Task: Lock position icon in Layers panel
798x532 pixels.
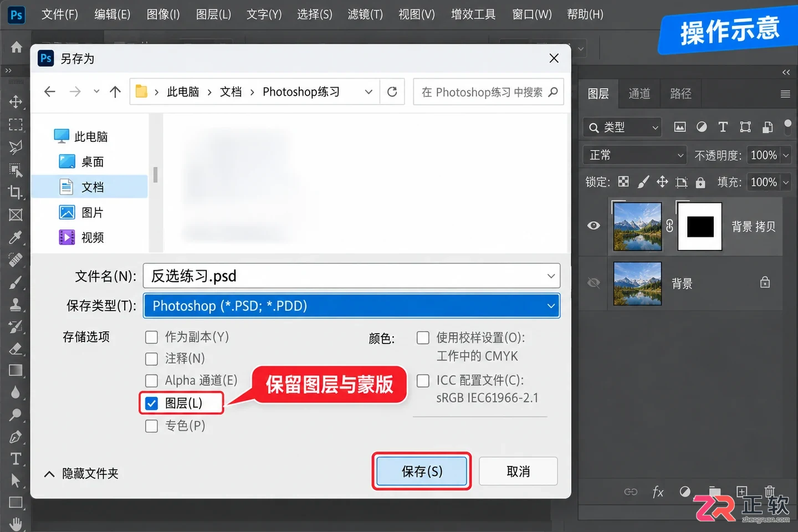Action: click(x=662, y=182)
